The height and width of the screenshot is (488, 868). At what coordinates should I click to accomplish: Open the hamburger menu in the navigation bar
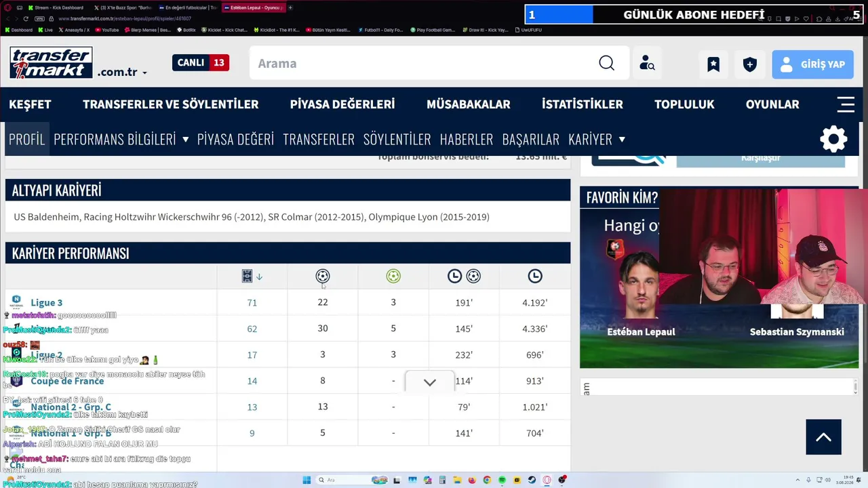[x=846, y=104]
